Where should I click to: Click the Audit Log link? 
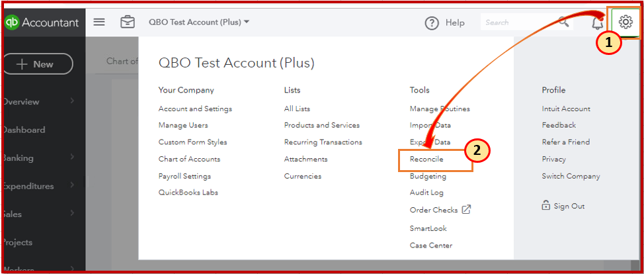pos(426,193)
